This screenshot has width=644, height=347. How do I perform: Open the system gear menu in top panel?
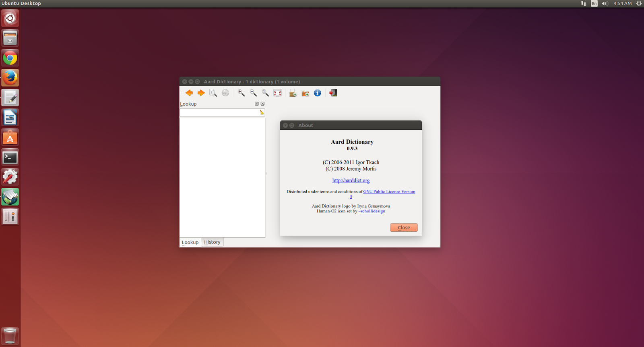[639, 4]
